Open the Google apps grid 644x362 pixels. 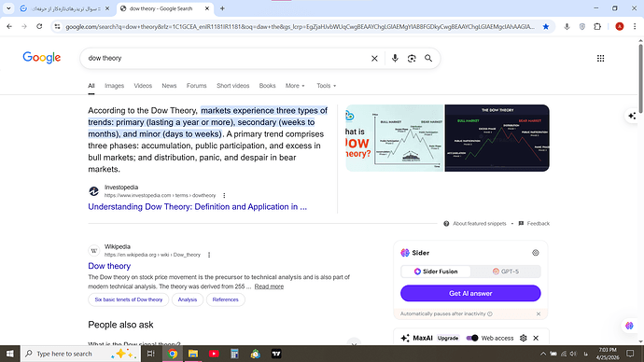point(600,58)
